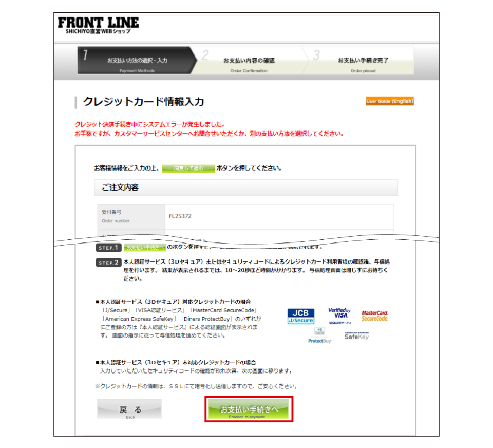Click the JCB J/Secure logo
The width and height of the screenshot is (493, 448).
(x=300, y=316)
